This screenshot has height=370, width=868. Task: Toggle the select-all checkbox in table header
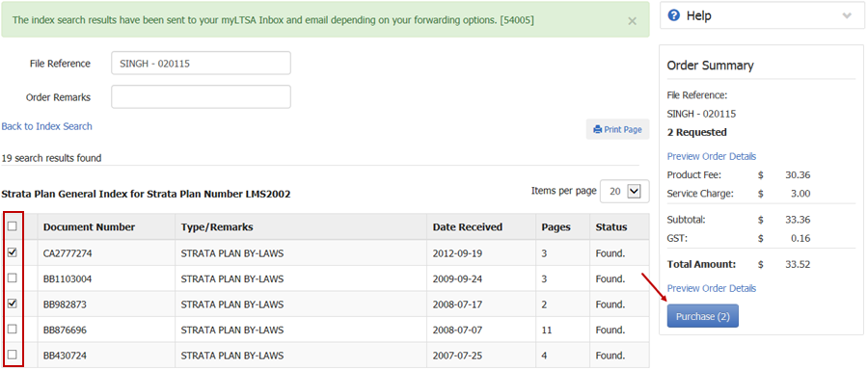click(13, 226)
